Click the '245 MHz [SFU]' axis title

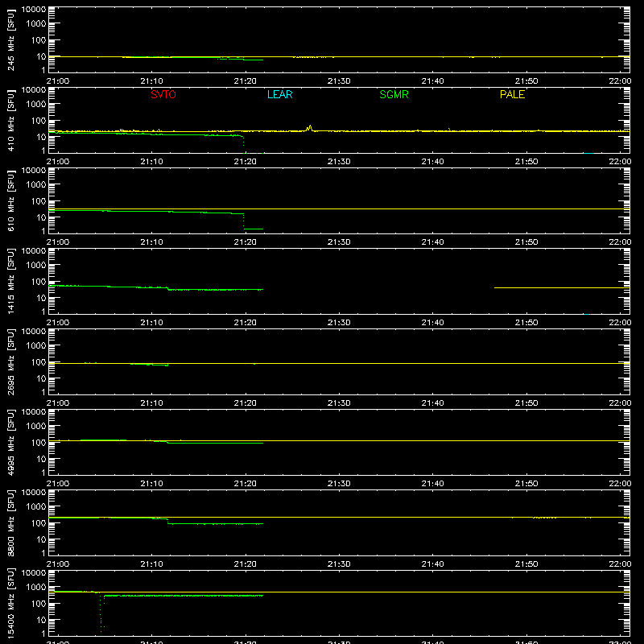pyautogui.click(x=10, y=39)
